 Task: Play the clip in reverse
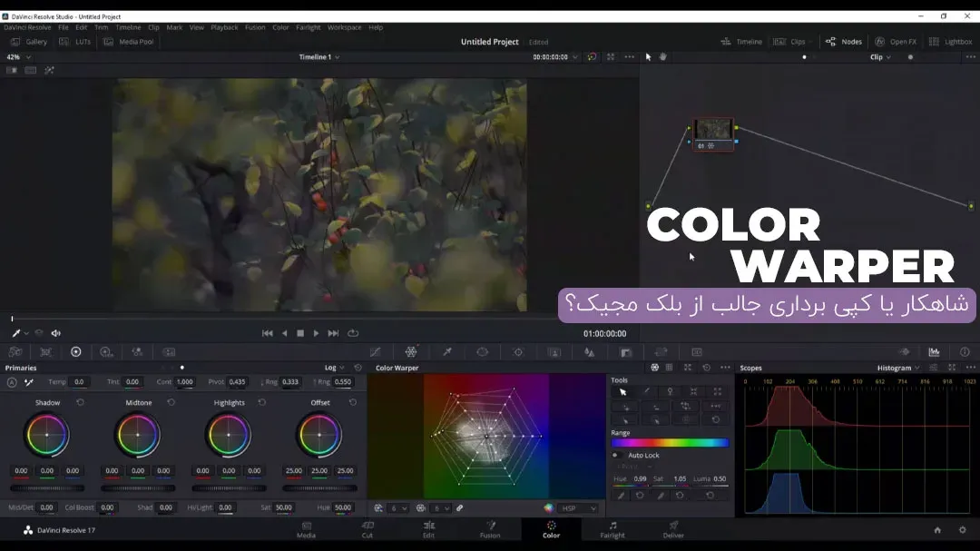point(284,333)
